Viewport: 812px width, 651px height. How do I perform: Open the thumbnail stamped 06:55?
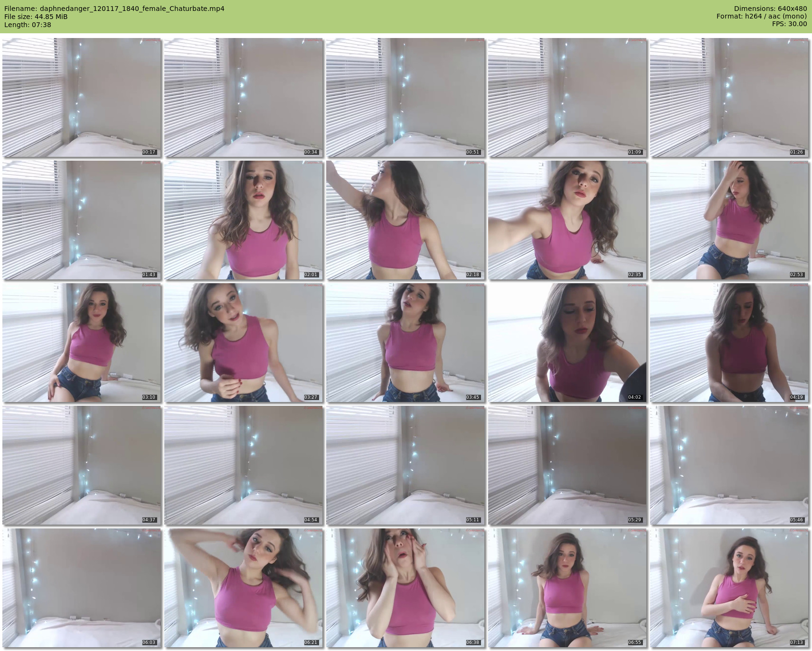coord(567,588)
